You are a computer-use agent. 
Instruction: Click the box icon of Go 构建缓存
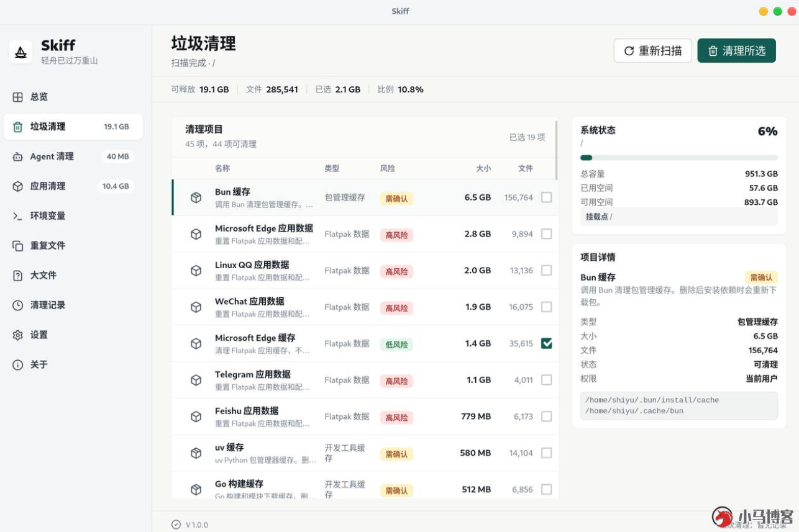point(196,490)
